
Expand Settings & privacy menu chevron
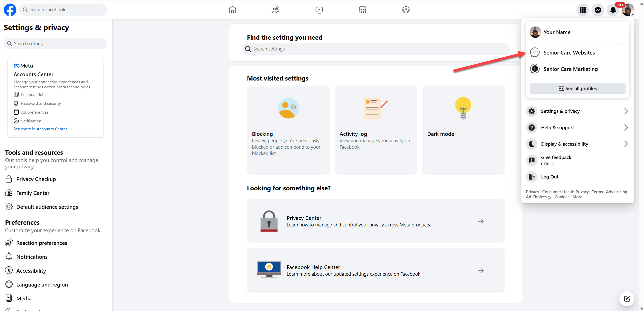tap(626, 111)
